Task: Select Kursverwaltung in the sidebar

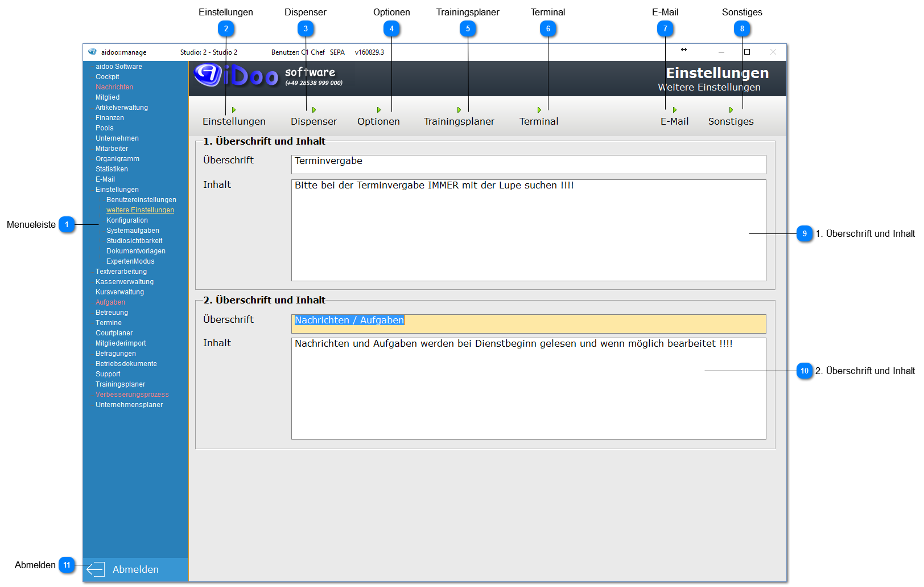Action: tap(120, 292)
